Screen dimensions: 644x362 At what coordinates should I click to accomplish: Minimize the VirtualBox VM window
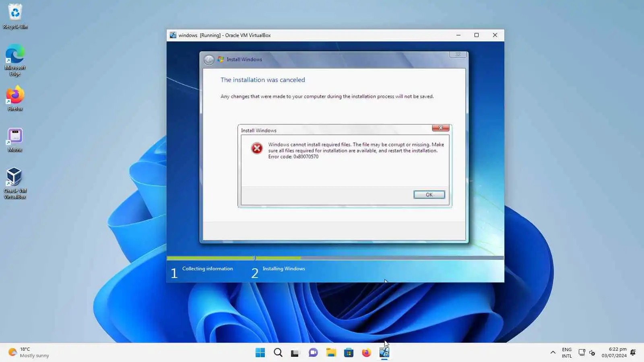coord(458,35)
